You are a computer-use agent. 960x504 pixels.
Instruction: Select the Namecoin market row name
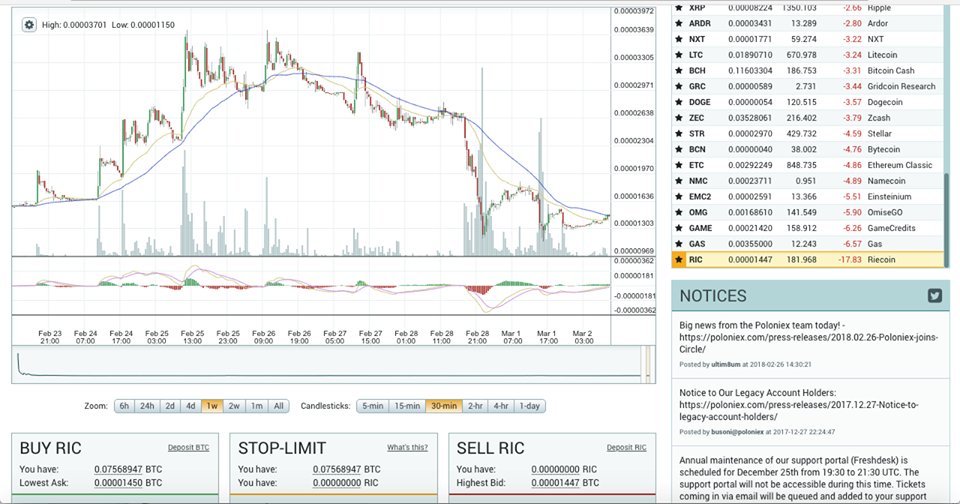(x=886, y=181)
